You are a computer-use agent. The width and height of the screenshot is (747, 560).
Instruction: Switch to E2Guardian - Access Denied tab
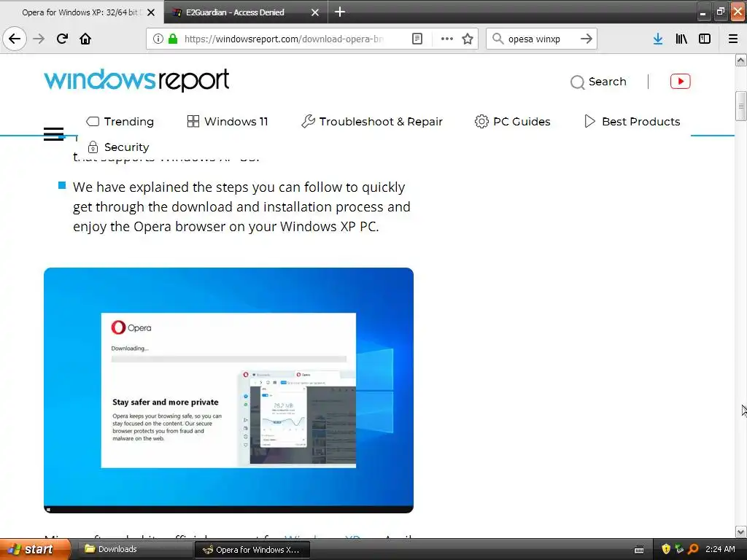coord(246,12)
